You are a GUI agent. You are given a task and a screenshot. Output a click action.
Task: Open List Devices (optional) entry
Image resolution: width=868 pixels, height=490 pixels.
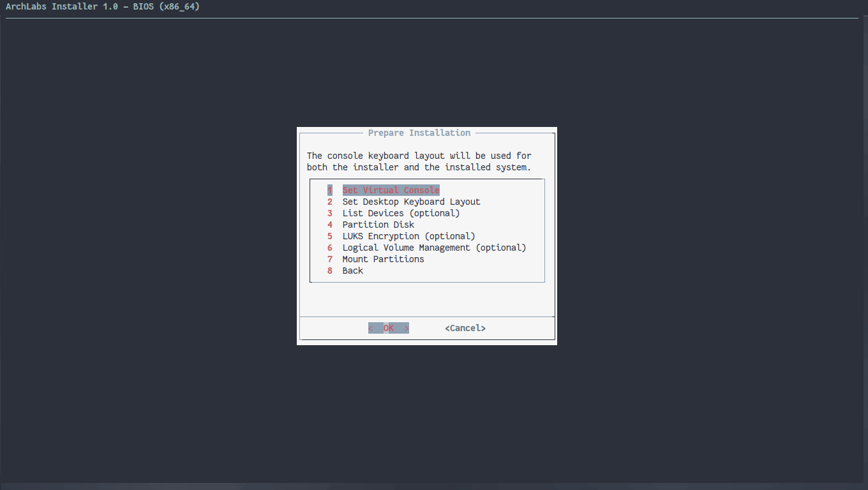point(394,213)
